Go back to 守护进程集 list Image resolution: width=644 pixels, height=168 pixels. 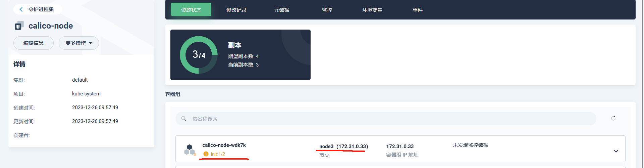click(x=37, y=9)
